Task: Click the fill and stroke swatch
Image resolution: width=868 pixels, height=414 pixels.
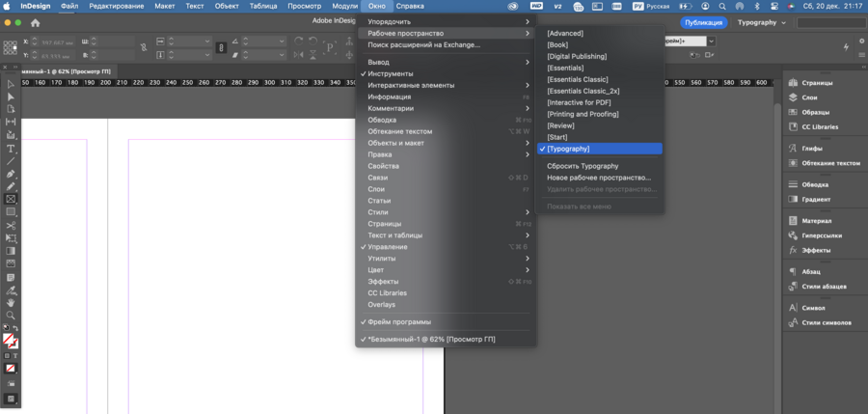Action: click(10, 339)
